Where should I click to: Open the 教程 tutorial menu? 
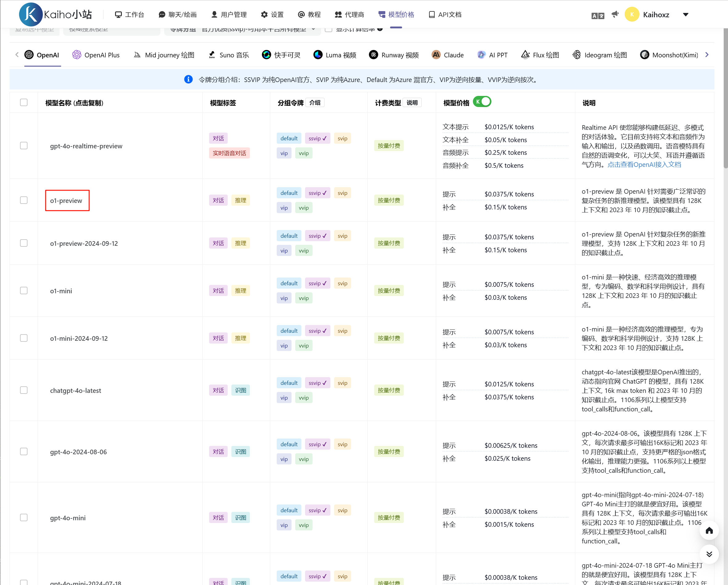tap(309, 14)
